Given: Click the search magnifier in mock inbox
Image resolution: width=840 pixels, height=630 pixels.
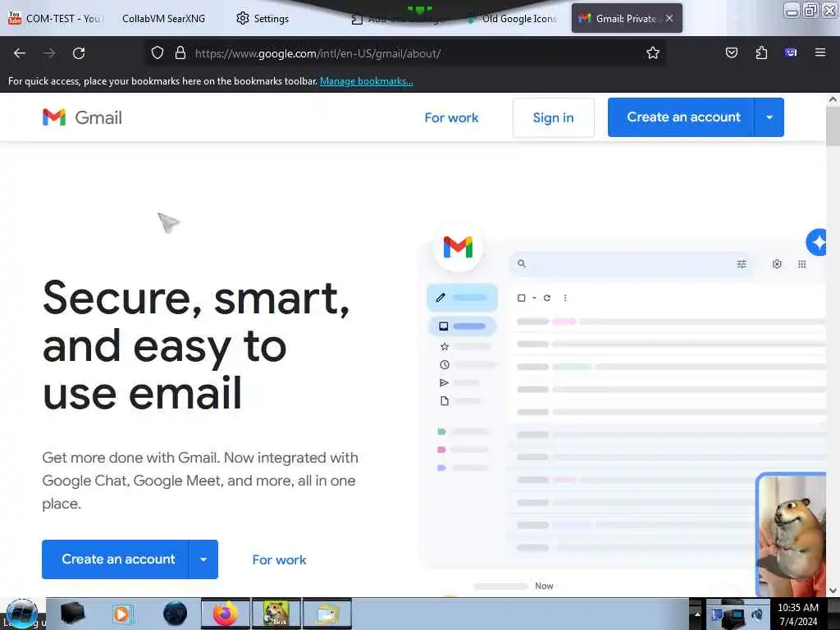Looking at the screenshot, I should (521, 263).
